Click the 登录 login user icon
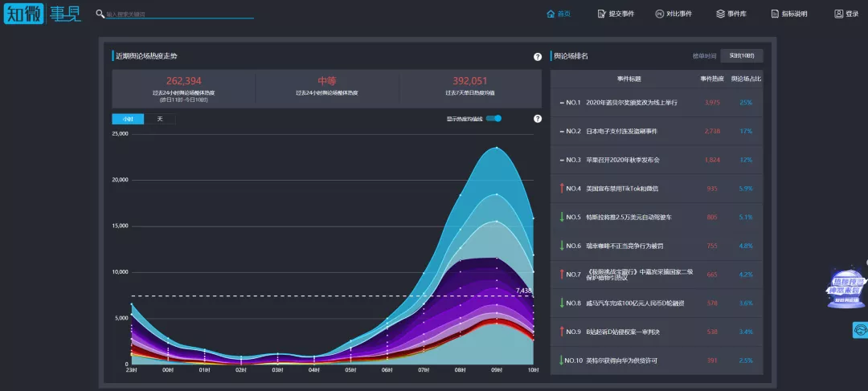The image size is (868, 391). [x=838, y=14]
